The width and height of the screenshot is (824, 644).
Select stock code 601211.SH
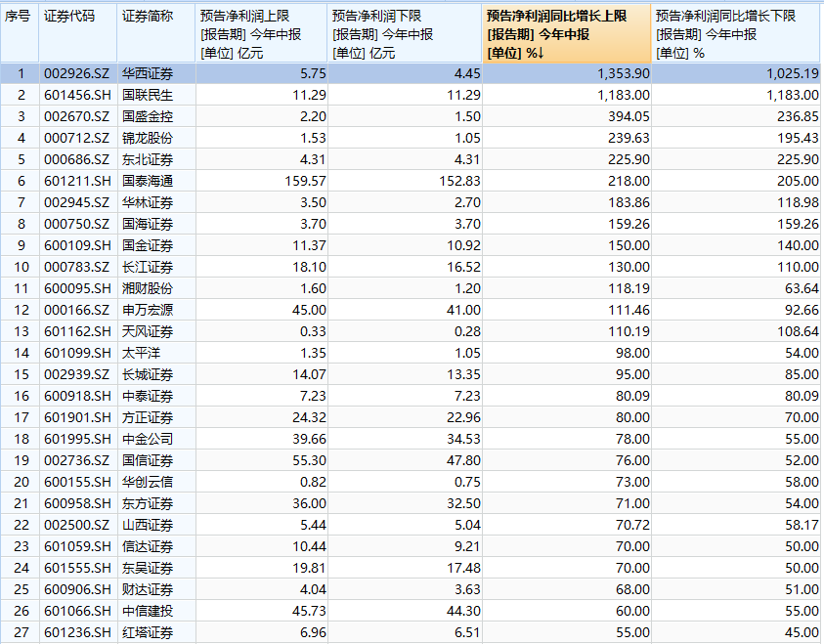(78, 181)
